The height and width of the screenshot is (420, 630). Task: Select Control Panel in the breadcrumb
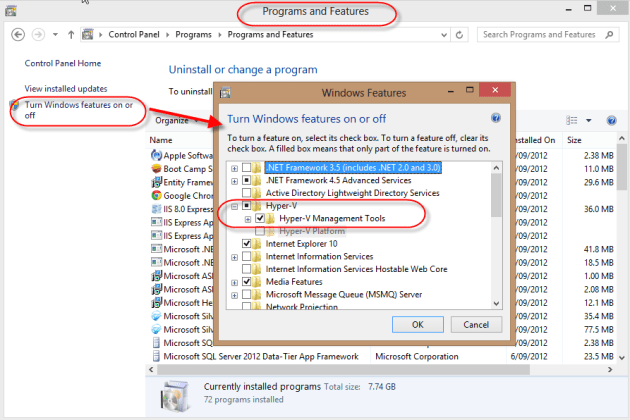point(134,35)
